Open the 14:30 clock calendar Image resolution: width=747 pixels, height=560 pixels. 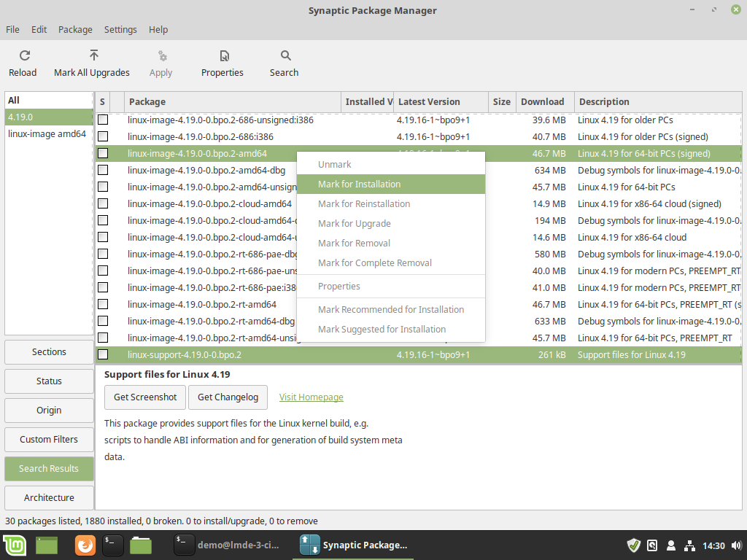click(x=713, y=545)
